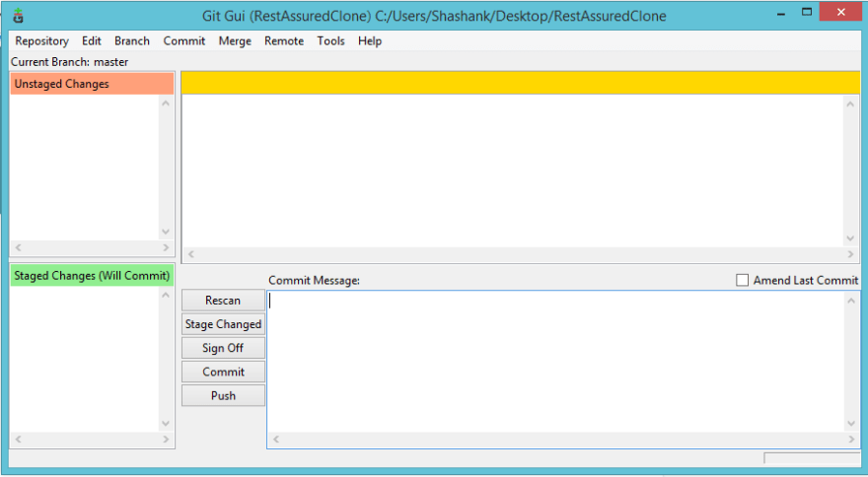Focus the Commit Message text area

click(555, 362)
